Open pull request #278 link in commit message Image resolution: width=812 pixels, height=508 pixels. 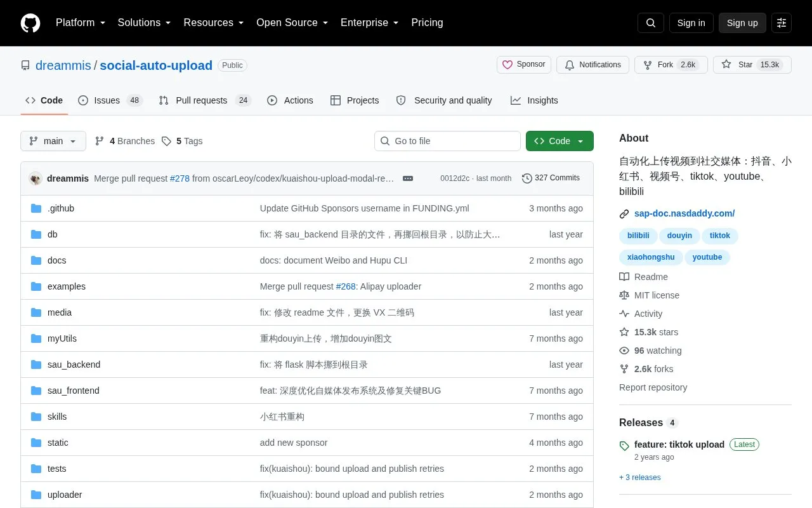[180, 178]
